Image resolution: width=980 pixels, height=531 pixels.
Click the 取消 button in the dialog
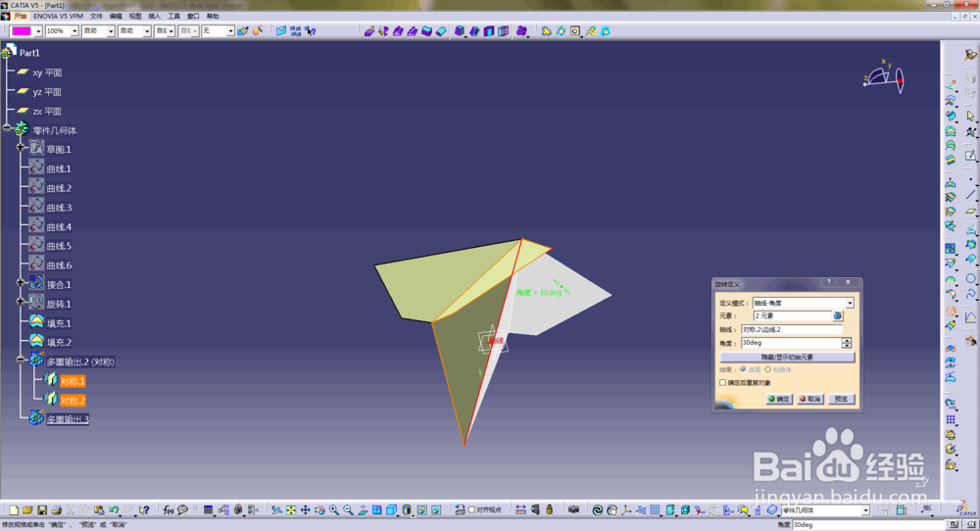coord(810,399)
